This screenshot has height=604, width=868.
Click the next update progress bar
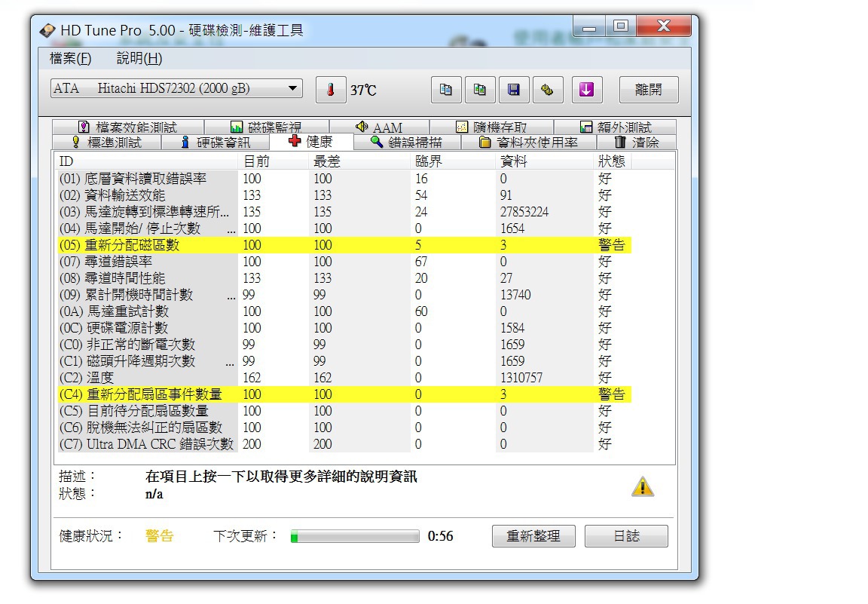click(x=355, y=536)
